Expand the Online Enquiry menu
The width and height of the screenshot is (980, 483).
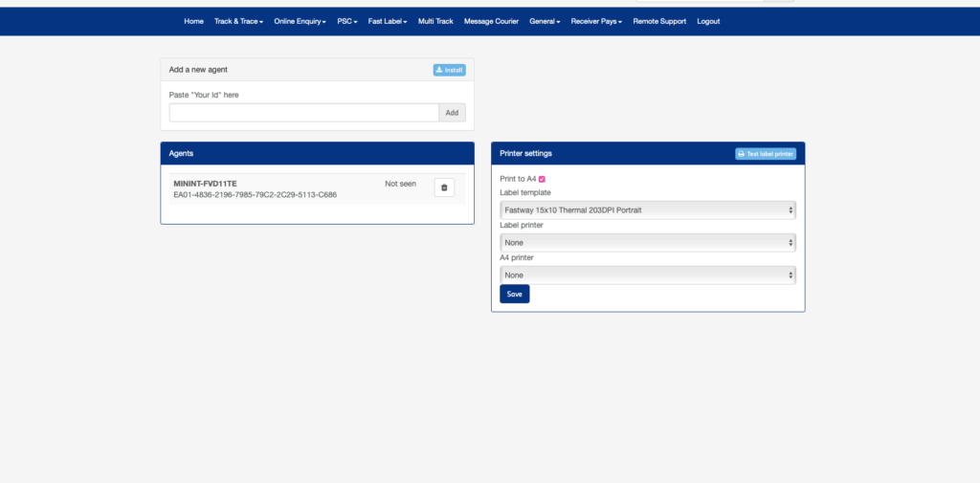(300, 21)
